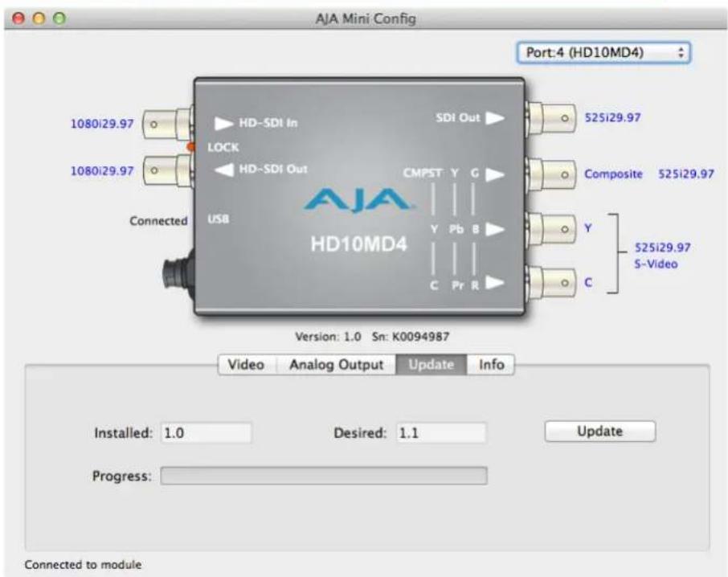Switch to the Video tab
The width and height of the screenshot is (728, 577).
pyautogui.click(x=247, y=364)
